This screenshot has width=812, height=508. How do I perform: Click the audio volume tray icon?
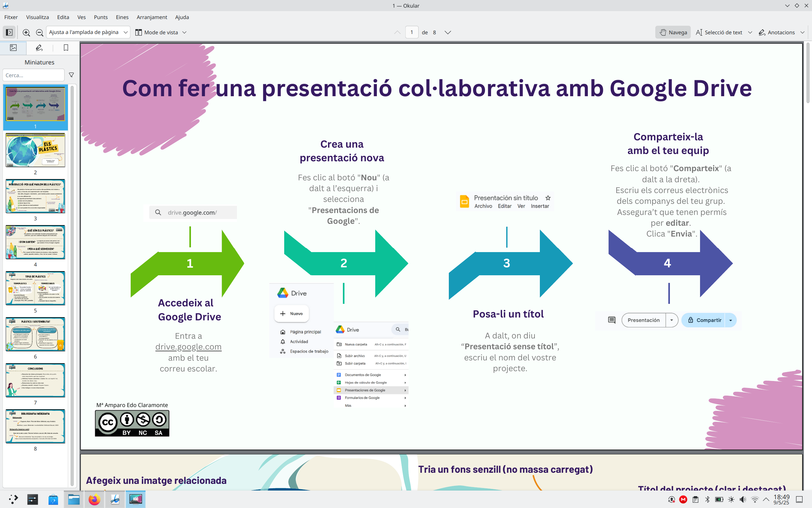point(743,500)
